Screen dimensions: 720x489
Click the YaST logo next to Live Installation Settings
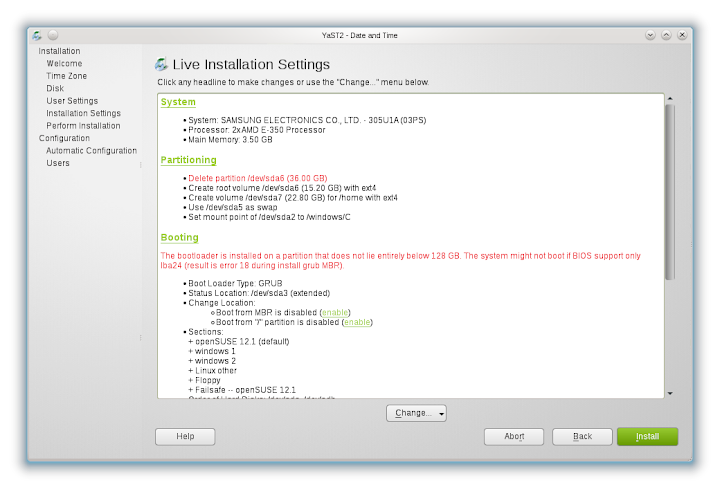[x=161, y=64]
